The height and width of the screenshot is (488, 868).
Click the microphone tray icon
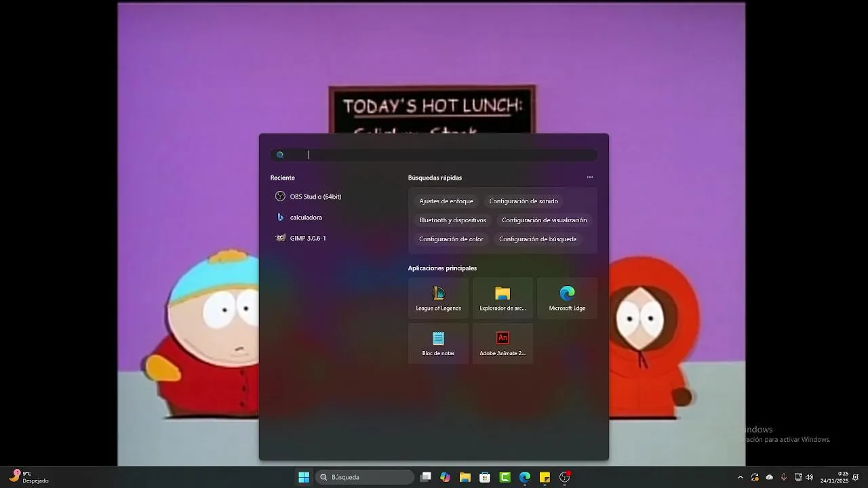tap(784, 477)
